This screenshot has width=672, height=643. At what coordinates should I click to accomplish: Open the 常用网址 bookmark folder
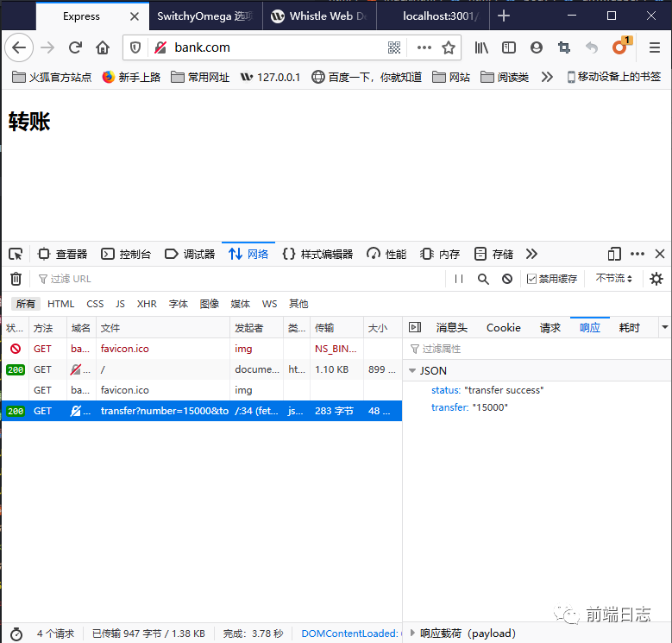coord(200,77)
